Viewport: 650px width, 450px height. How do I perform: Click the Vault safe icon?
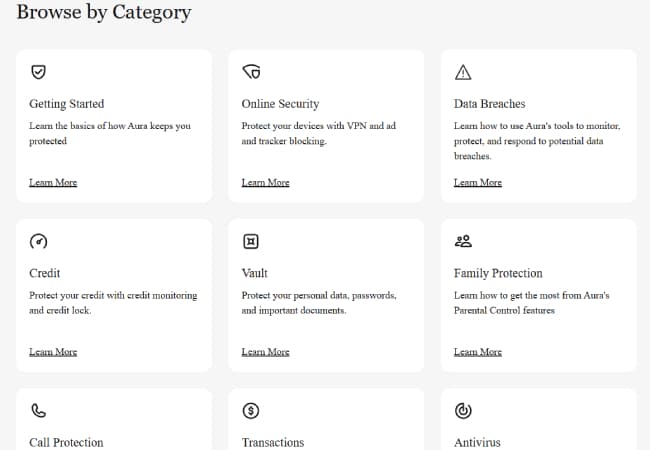tap(251, 241)
